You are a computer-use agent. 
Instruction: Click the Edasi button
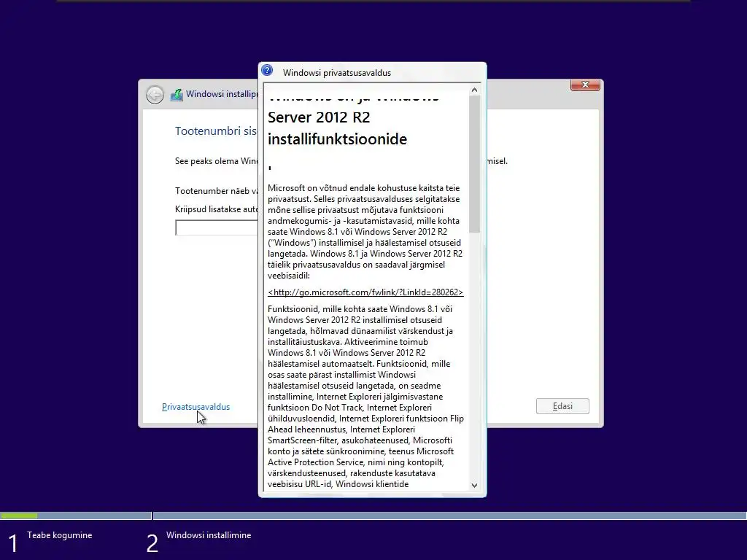562,406
